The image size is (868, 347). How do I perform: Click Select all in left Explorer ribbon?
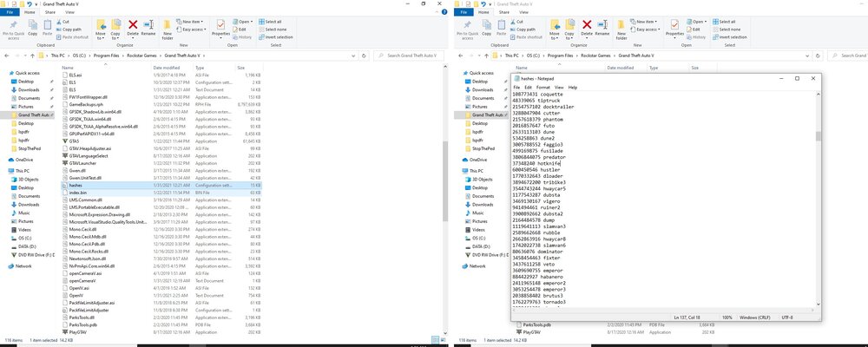(x=270, y=22)
